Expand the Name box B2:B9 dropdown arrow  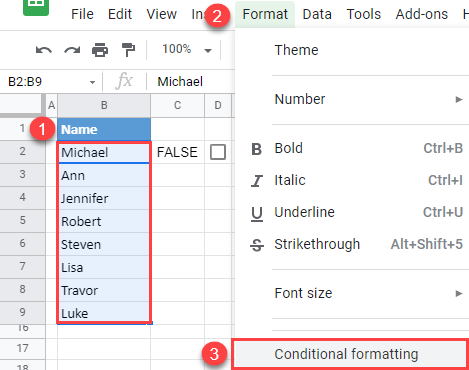[92, 82]
